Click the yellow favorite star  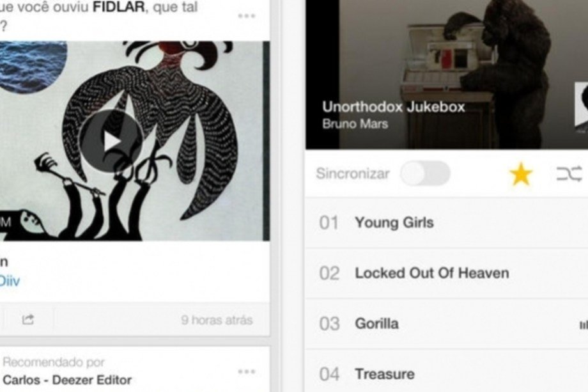click(521, 174)
